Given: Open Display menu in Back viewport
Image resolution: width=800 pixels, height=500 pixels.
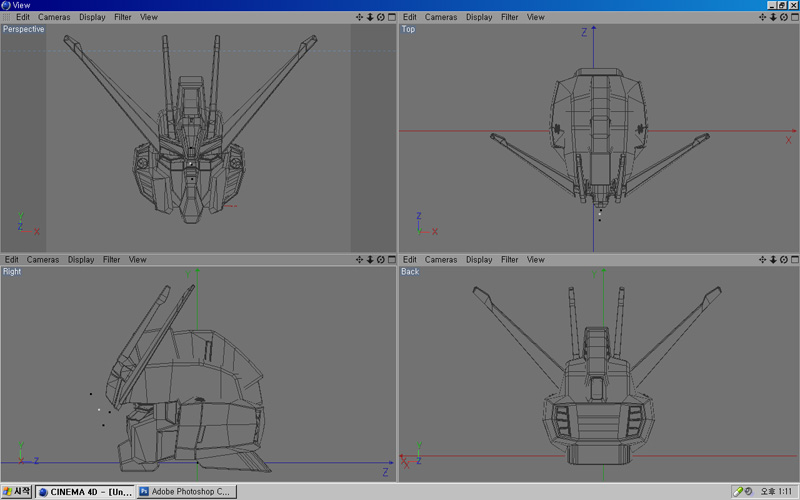Looking at the screenshot, I should (479, 260).
